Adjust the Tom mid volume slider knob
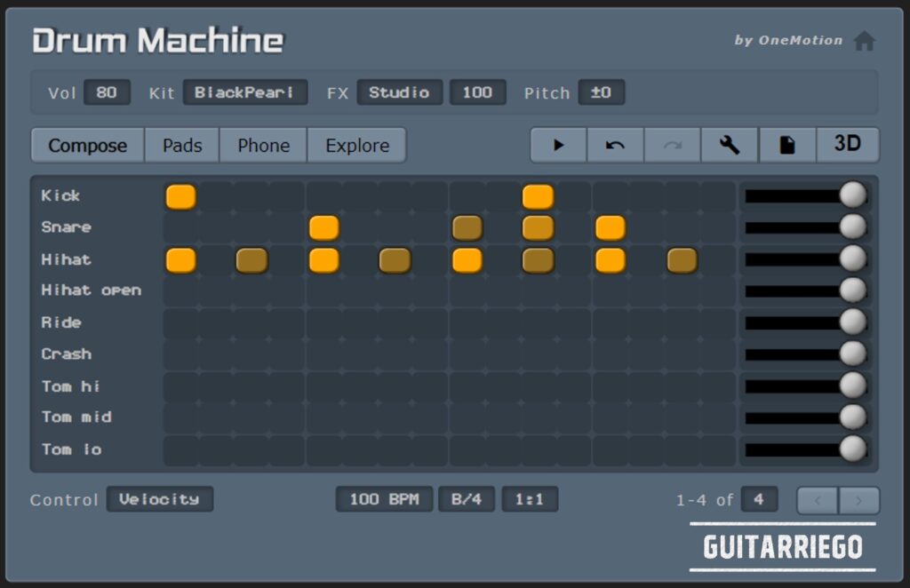The width and height of the screenshot is (910, 588). pyautogui.click(x=852, y=417)
